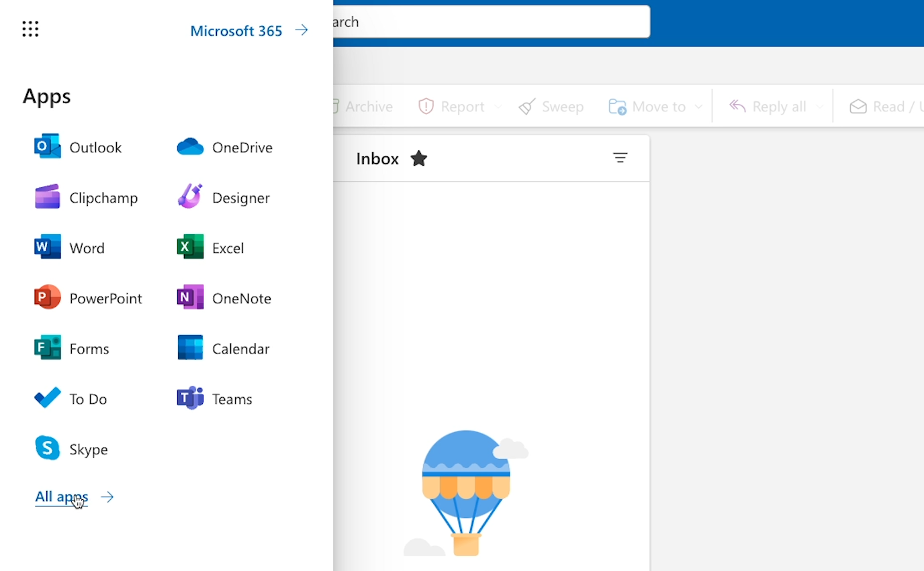Image resolution: width=924 pixels, height=571 pixels.
Task: Click the Move to folder icon
Action: tap(617, 107)
